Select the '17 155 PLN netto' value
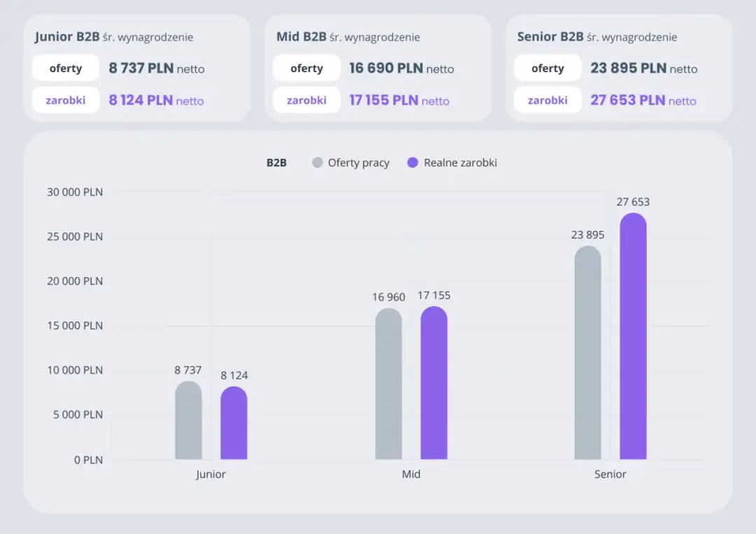The height and width of the screenshot is (534, 756). (x=399, y=100)
